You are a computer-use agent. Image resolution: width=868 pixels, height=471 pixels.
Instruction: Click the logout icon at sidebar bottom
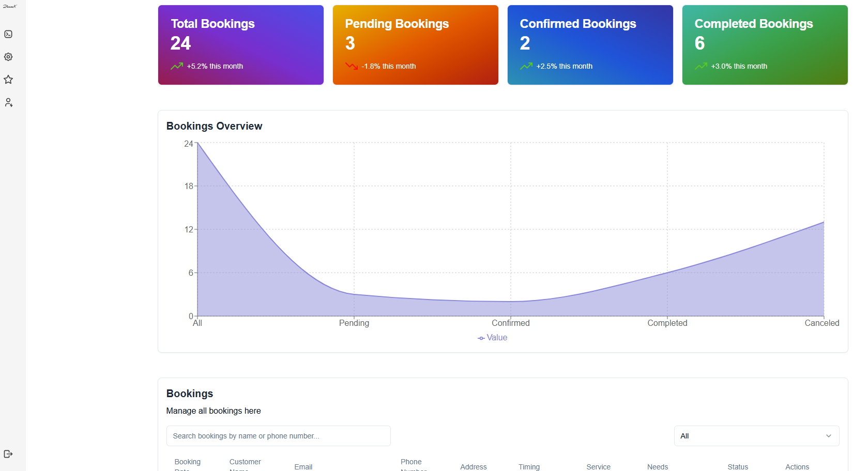click(x=8, y=454)
